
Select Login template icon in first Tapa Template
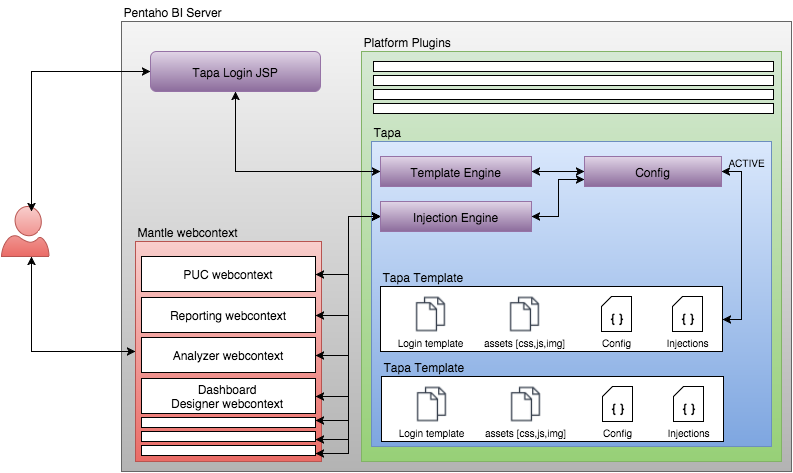[430, 314]
